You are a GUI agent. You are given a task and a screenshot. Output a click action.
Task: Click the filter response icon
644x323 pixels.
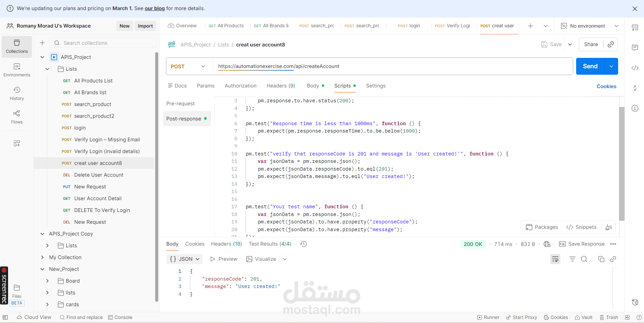tap(572, 259)
